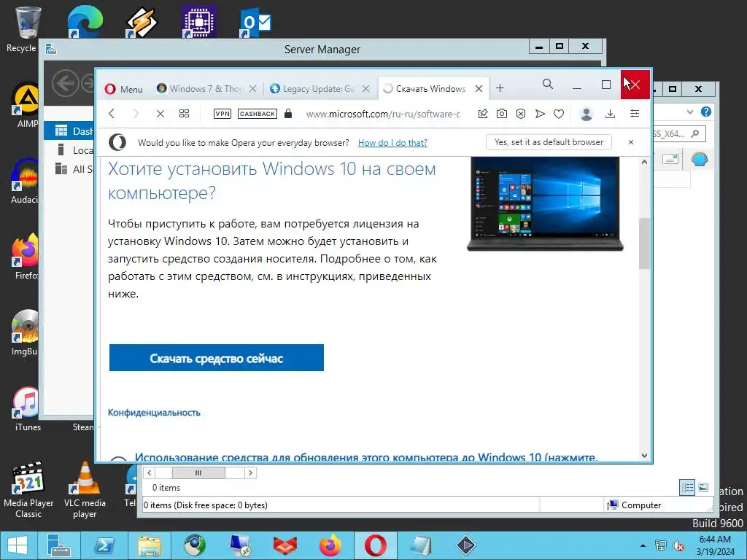Viewport: 747px width, 560px height.
Task: Close the Windows 7 & Thor tab
Action: pyautogui.click(x=252, y=88)
